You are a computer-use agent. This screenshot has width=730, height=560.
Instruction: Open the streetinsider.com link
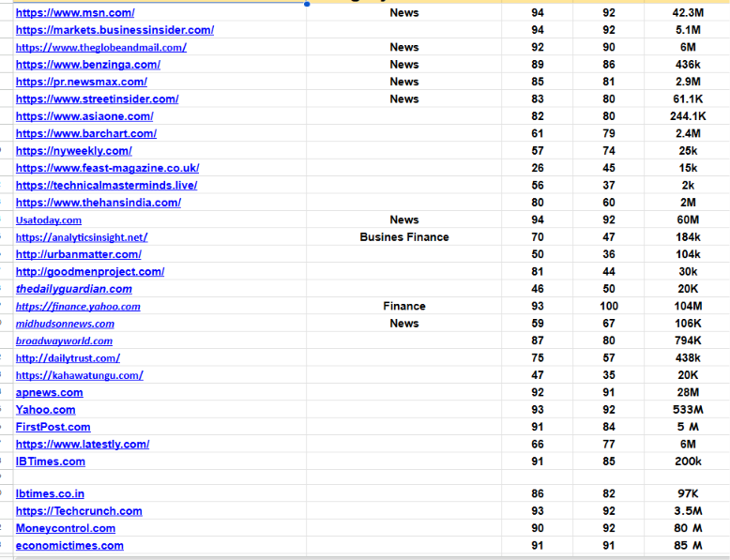point(97,99)
